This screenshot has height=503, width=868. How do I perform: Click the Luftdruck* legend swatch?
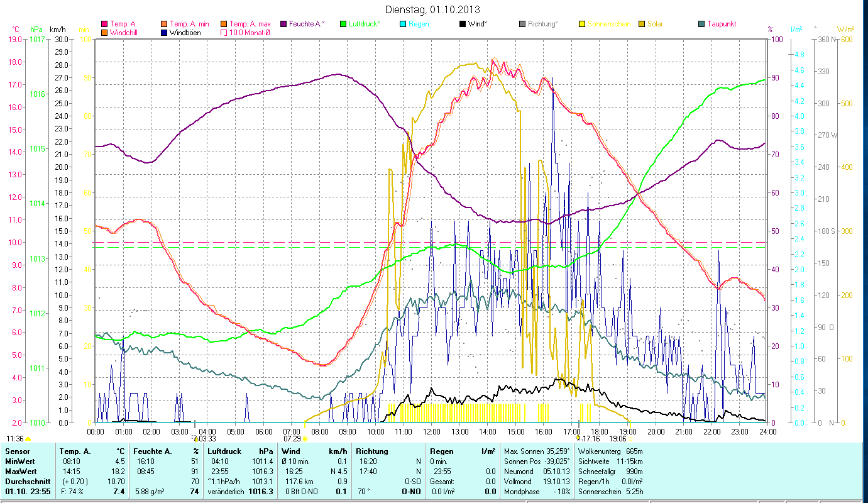343,24
